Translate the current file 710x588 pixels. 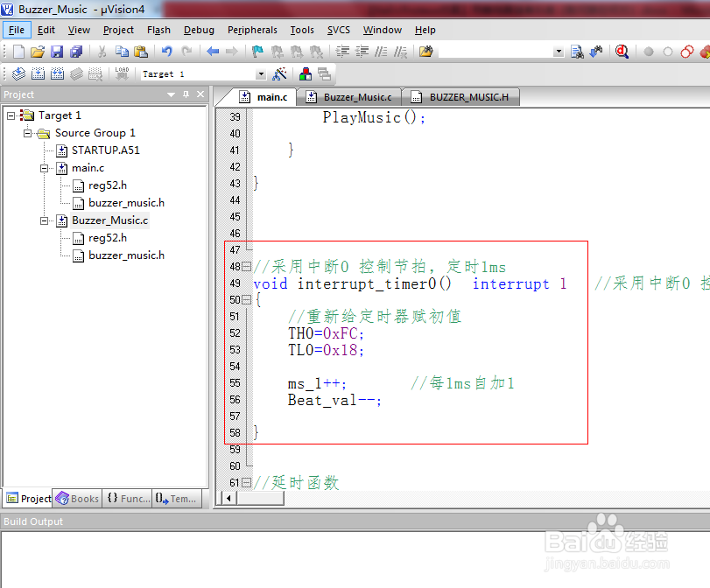click(18, 73)
